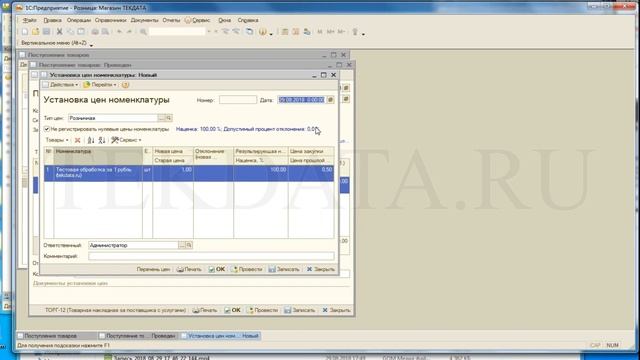
Task: Click the New document icon in main toolbar
Action: 25,31
